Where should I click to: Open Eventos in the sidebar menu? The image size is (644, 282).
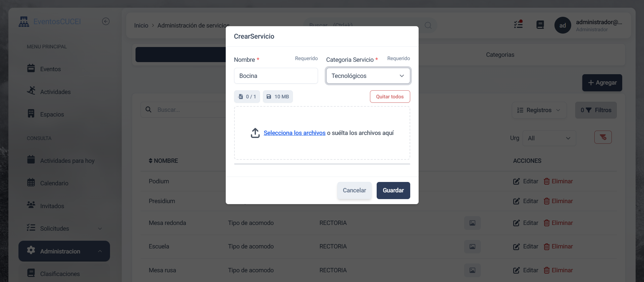[50, 69]
